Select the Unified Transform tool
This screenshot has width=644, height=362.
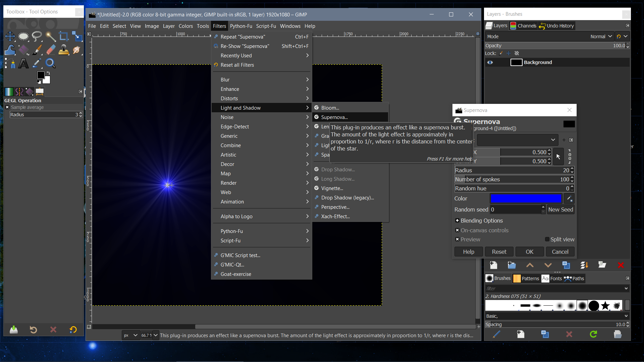point(77,36)
